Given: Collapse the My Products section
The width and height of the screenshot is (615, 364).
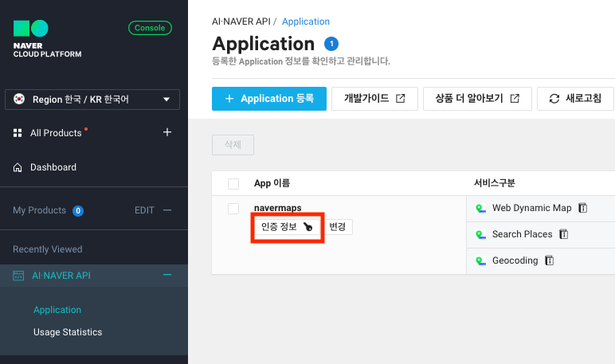Looking at the screenshot, I should (167, 210).
